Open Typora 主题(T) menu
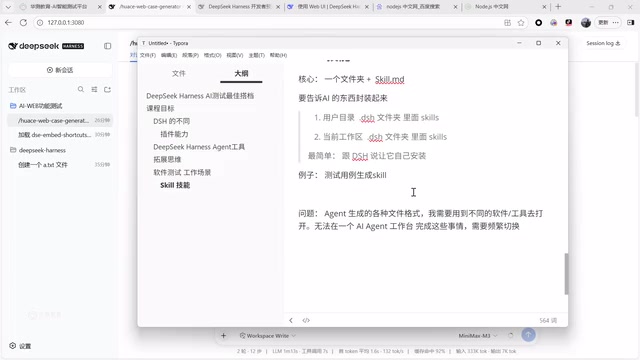The image size is (640, 360). click(x=256, y=55)
